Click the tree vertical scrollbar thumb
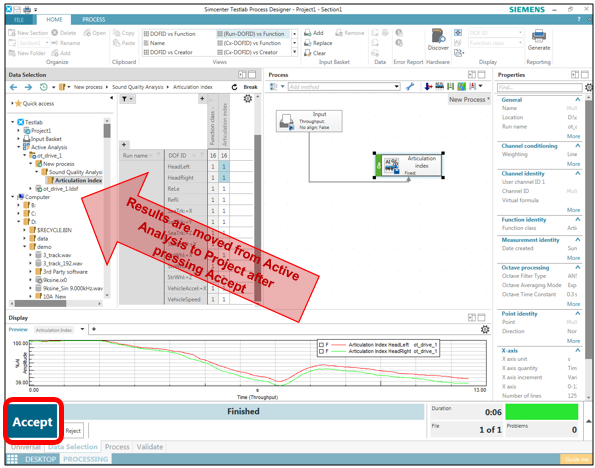Image resolution: width=595 pixels, height=468 pixels. pos(107,131)
